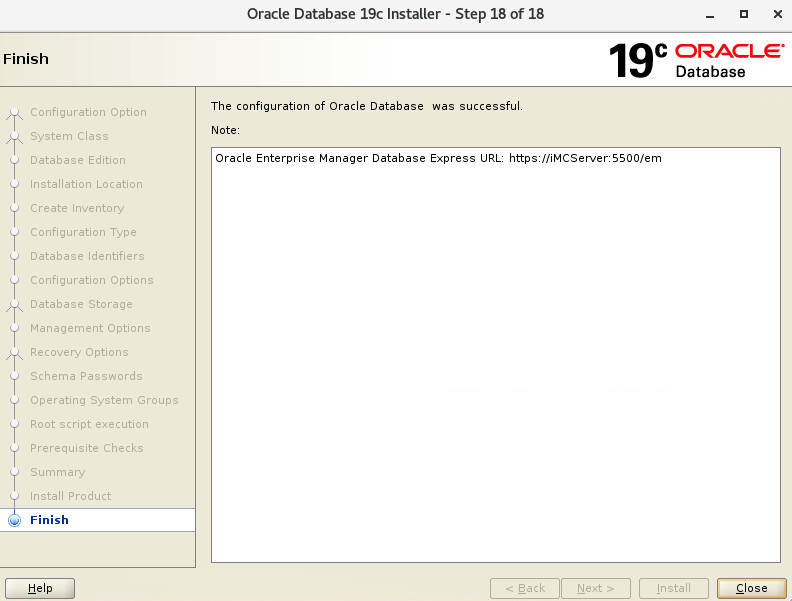Click the Install Product step marker icon

(15, 496)
